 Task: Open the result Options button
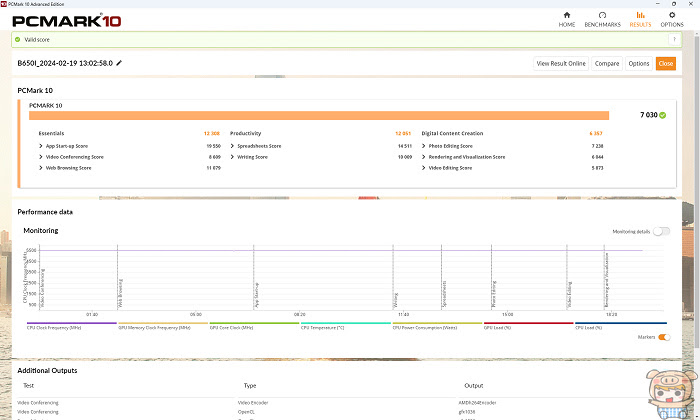pyautogui.click(x=638, y=63)
